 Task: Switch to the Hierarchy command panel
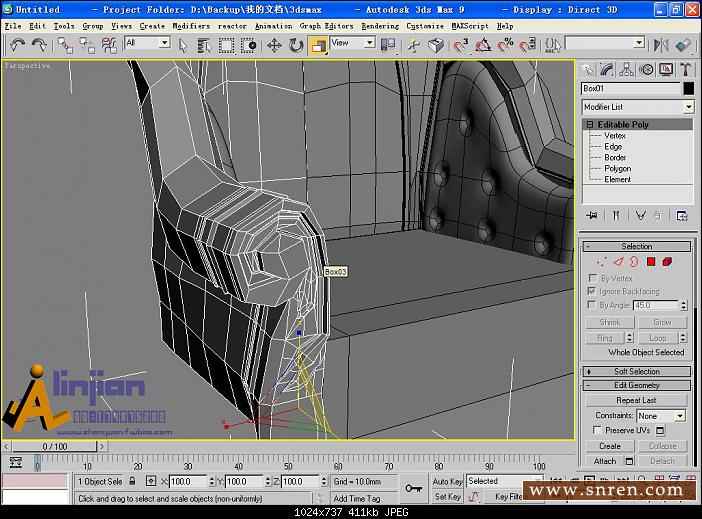tap(626, 70)
